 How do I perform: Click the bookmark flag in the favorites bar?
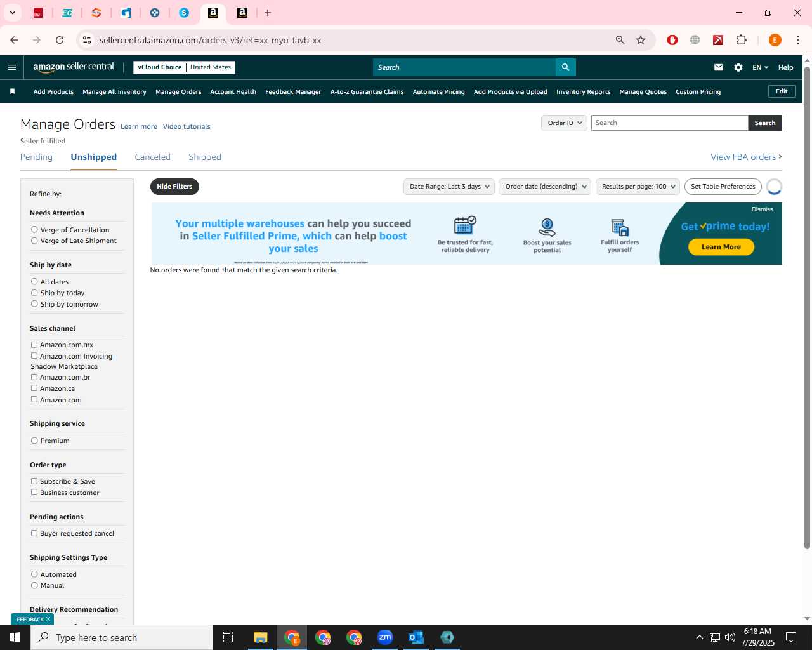(12, 91)
